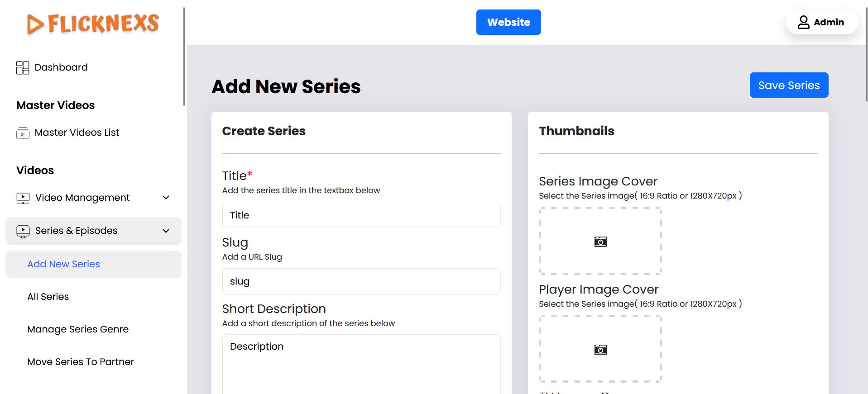
Task: Click the Short Description text area
Action: 361,364
